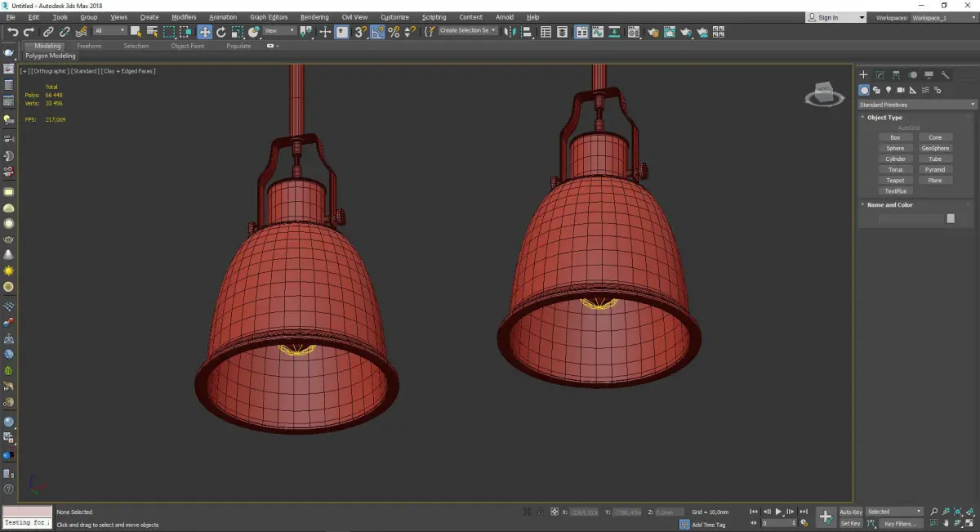The image size is (980, 532).
Task: Open the Utilities wrench panel icon
Action: click(946, 75)
